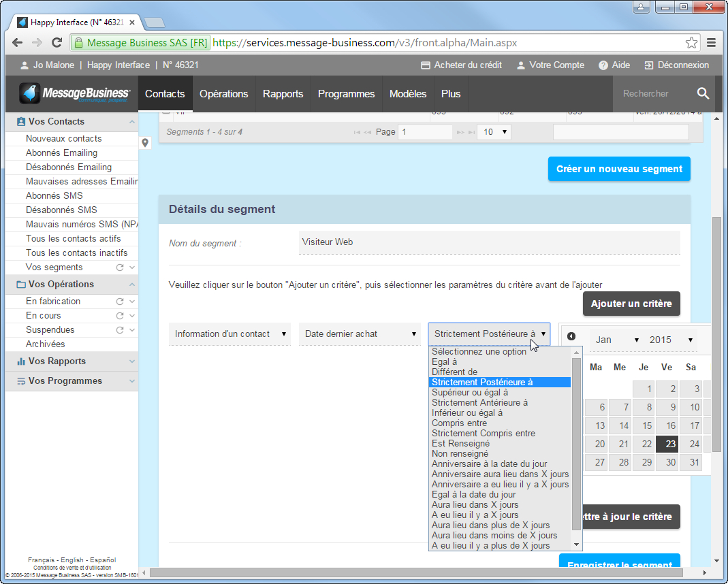This screenshot has width=728, height=584.
Task: Open the Modèles menu
Action: [407, 93]
